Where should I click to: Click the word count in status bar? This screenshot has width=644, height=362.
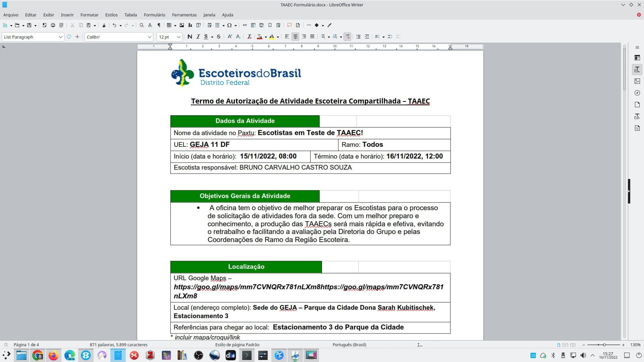click(118, 345)
